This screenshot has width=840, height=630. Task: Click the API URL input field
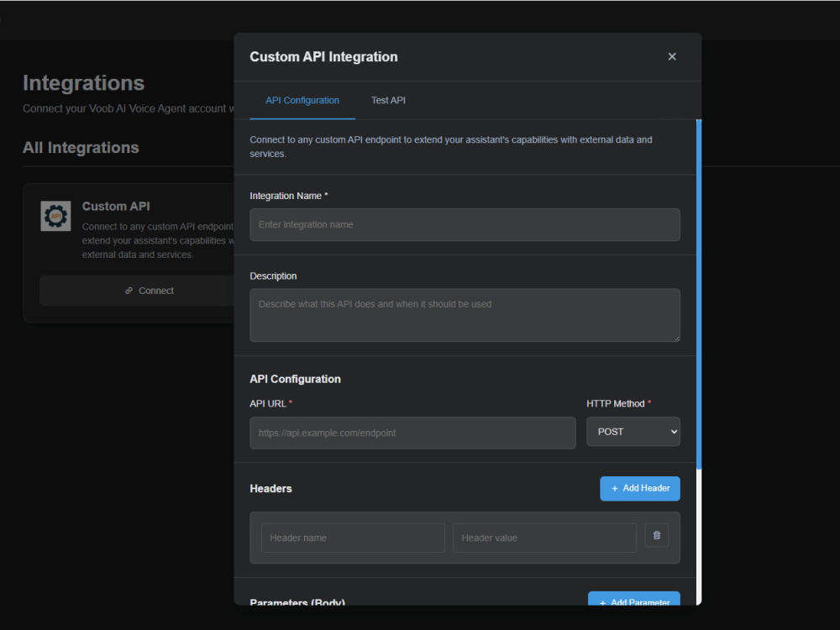coord(412,433)
